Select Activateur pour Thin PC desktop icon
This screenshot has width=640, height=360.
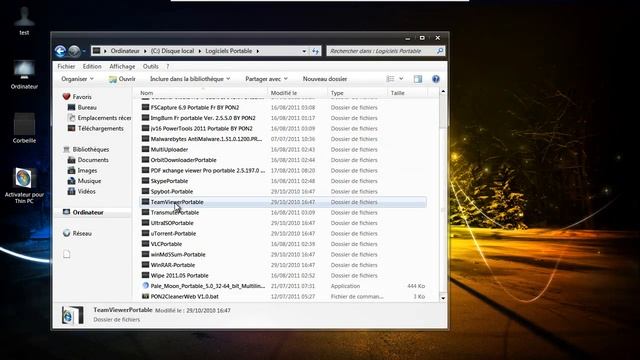(x=24, y=186)
